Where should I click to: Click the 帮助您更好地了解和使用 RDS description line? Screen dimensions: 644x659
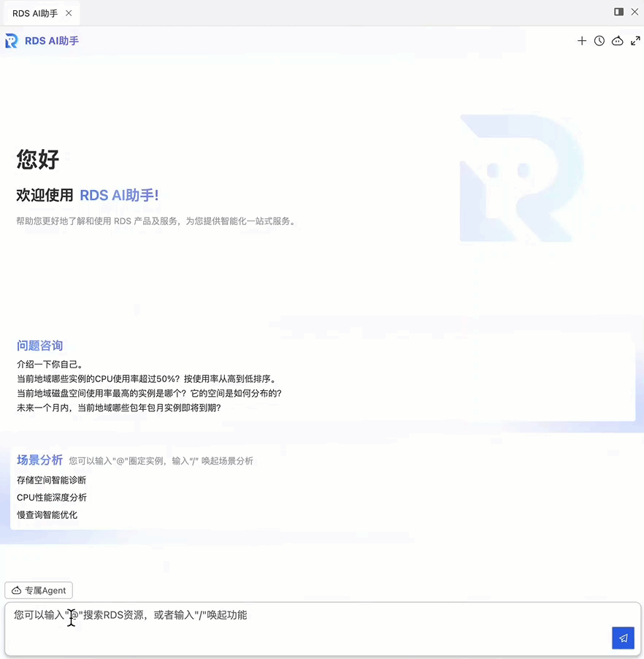click(156, 221)
